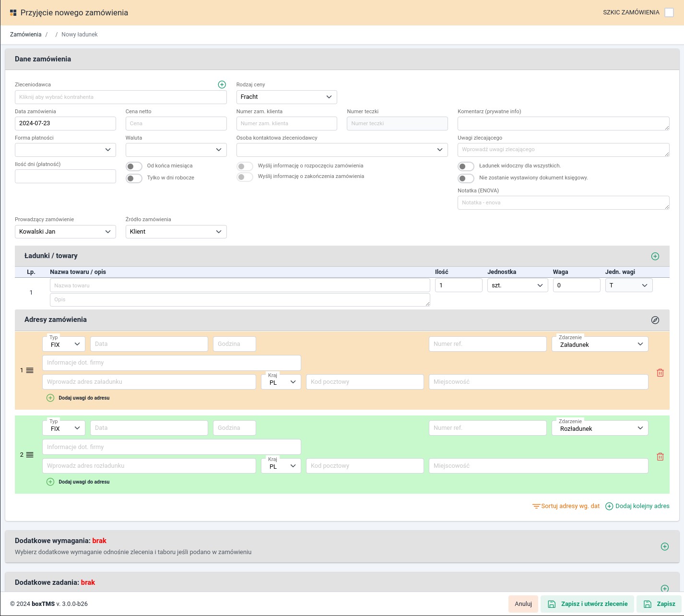
Task: Click the loading address Godzina field
Action: [235, 344]
